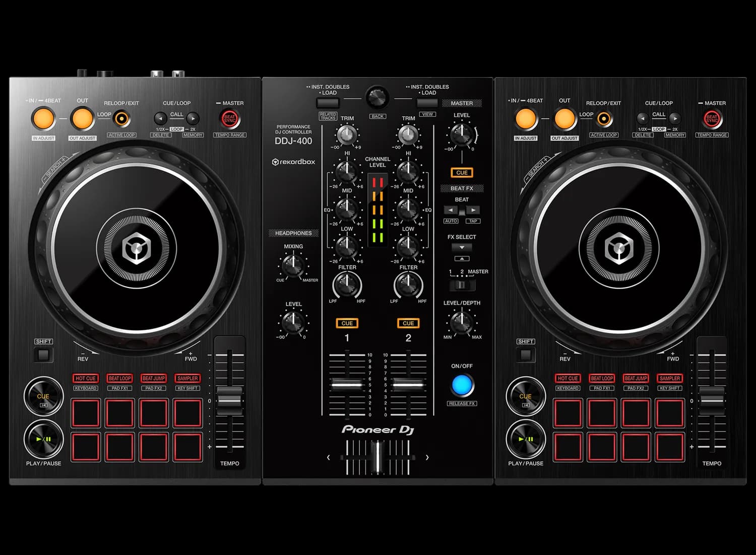Hold the left deck SHIFT button
Screen dimensions: 756x555
click(43, 355)
